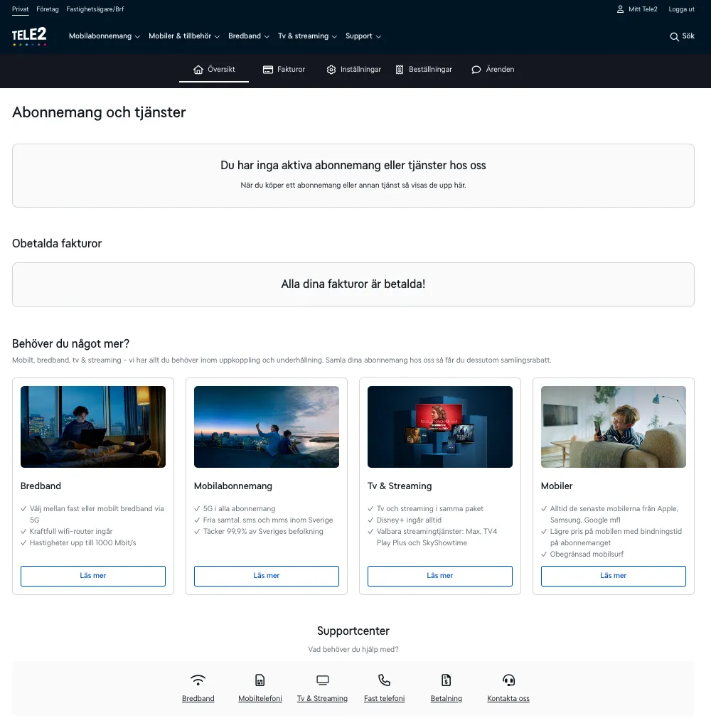Click the Ärenden speech bubble icon
Screen dimensions: 711x728
click(476, 70)
